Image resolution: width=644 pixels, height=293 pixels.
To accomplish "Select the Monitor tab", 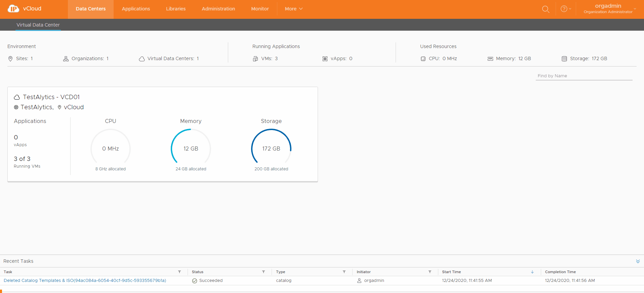I will pyautogui.click(x=260, y=9).
